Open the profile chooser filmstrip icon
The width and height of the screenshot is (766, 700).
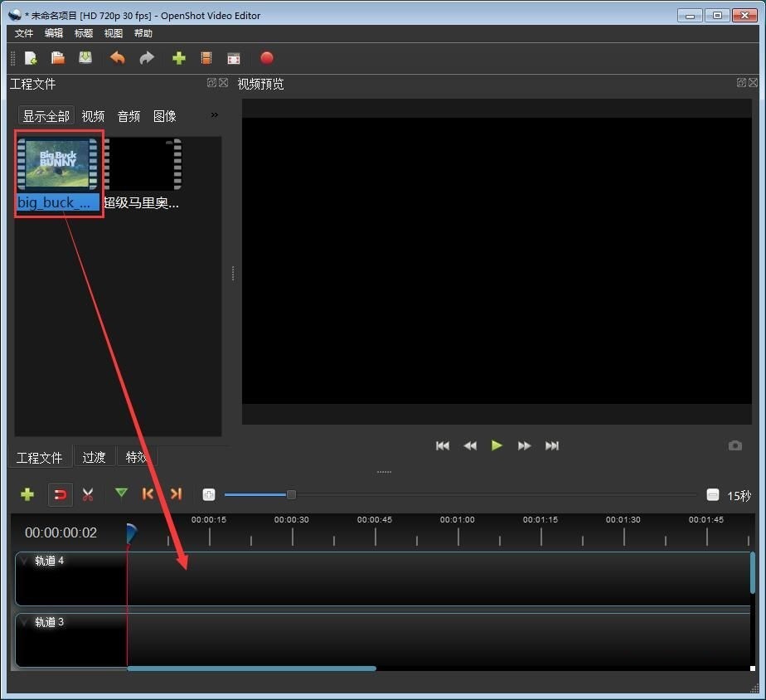(206, 58)
